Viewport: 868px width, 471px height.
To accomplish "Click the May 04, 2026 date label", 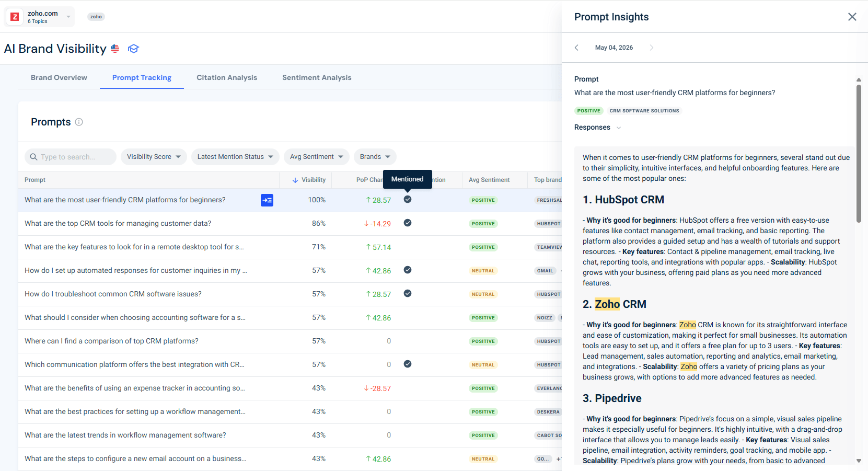I will [x=614, y=48].
